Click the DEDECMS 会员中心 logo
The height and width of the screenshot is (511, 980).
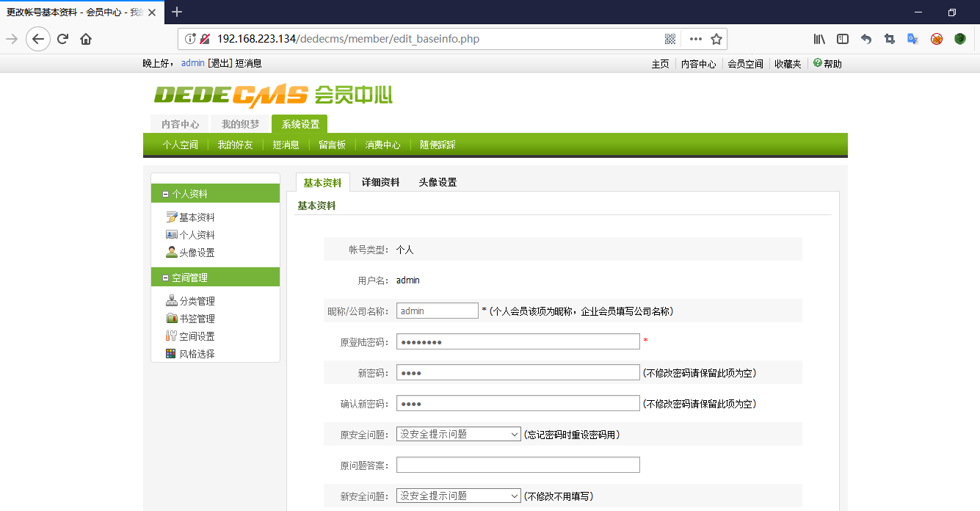[x=273, y=95]
